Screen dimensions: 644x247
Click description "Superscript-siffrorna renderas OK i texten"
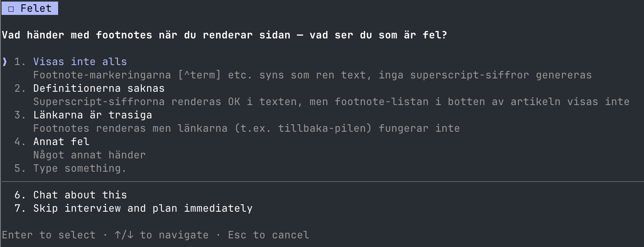pyautogui.click(x=331, y=101)
